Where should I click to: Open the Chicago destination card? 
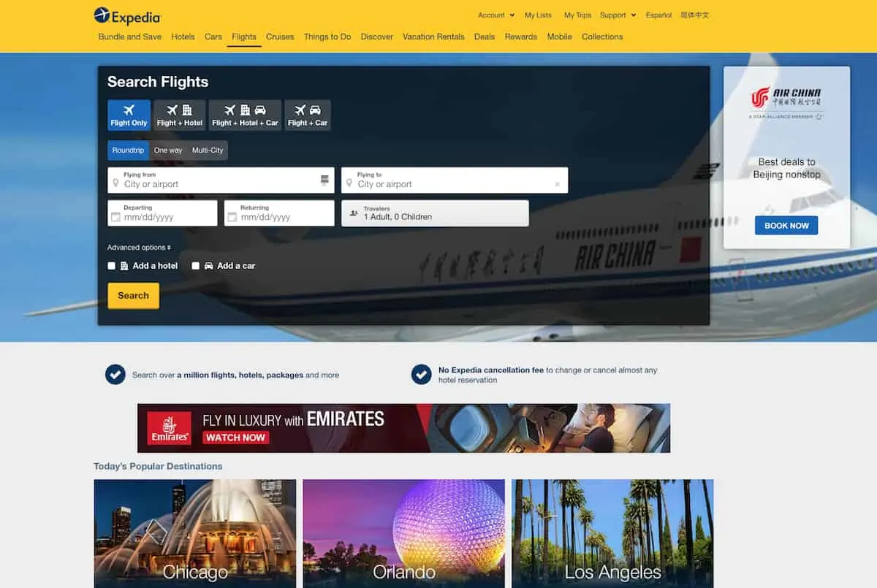tap(195, 534)
